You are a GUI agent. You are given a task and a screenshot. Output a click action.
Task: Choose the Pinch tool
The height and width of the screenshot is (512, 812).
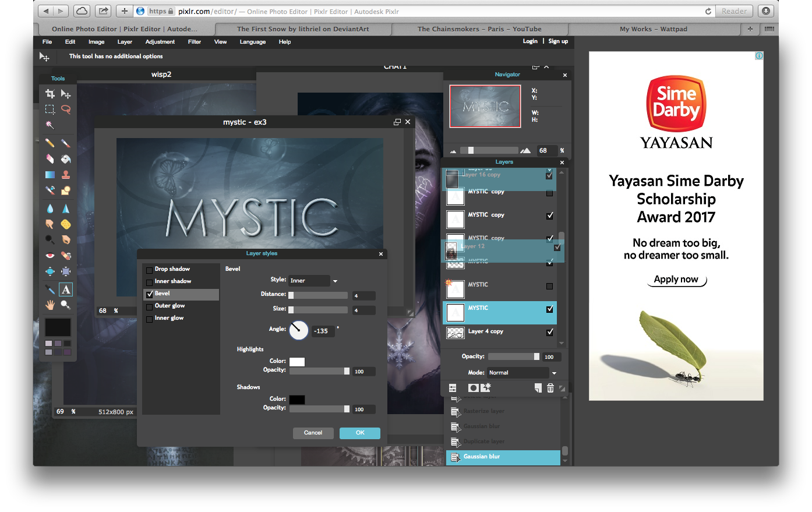pos(66,271)
